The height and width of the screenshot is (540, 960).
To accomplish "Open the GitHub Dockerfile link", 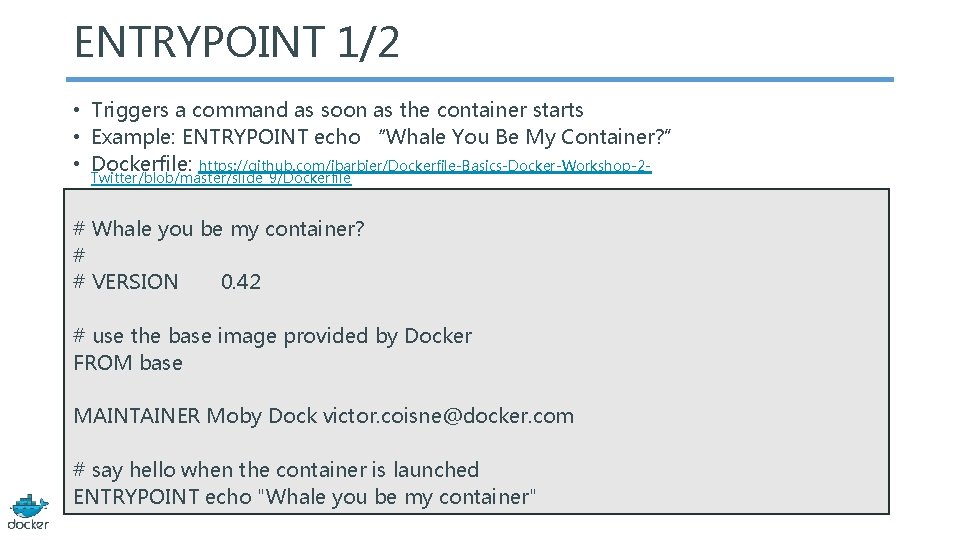I will [425, 164].
